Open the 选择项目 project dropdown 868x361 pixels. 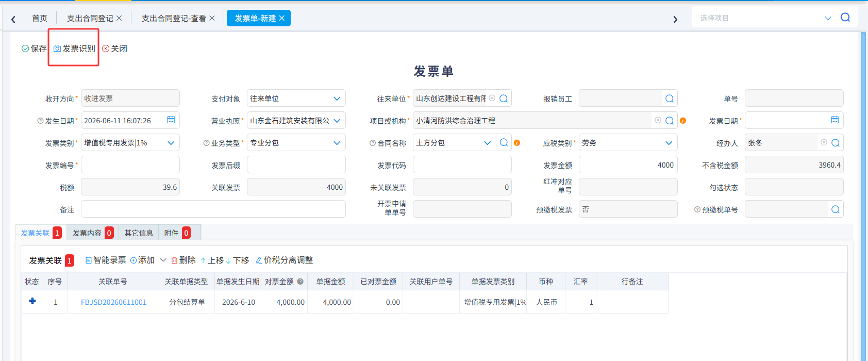(828, 18)
